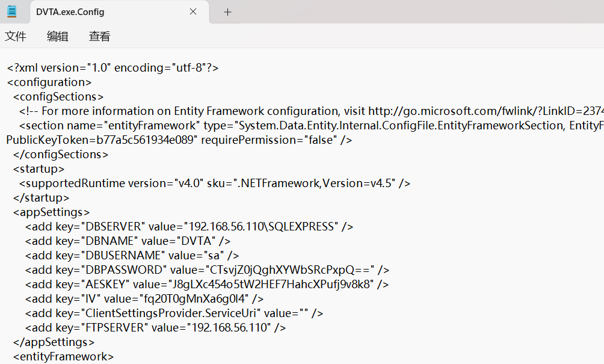Click the supportedRuntime version line
This screenshot has width=604, height=364.
[x=214, y=184]
